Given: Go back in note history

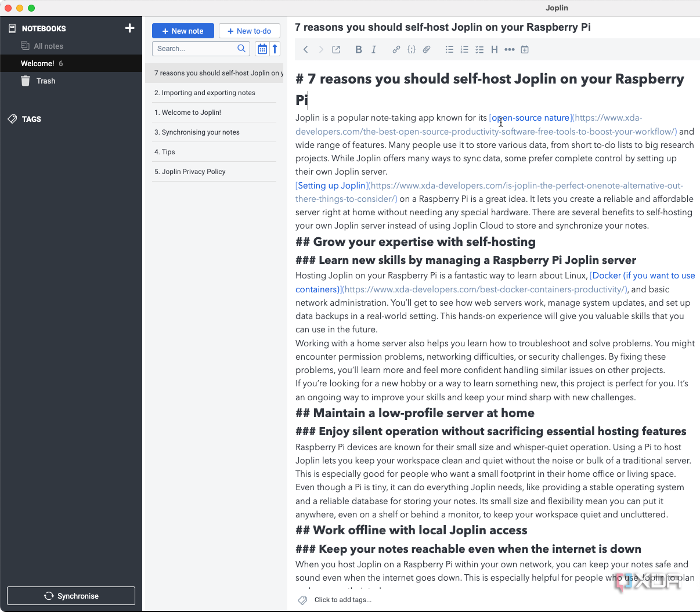Looking at the screenshot, I should (306, 50).
